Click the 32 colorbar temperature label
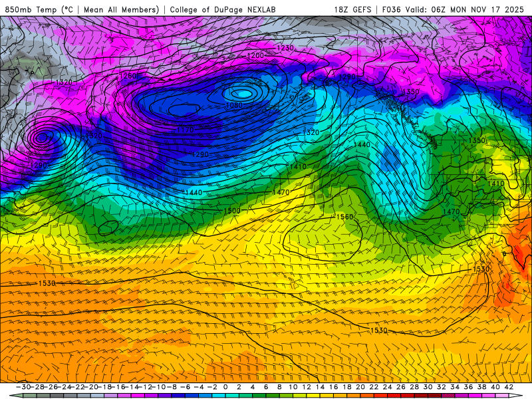This screenshot has width=532, height=399. [x=441, y=387]
